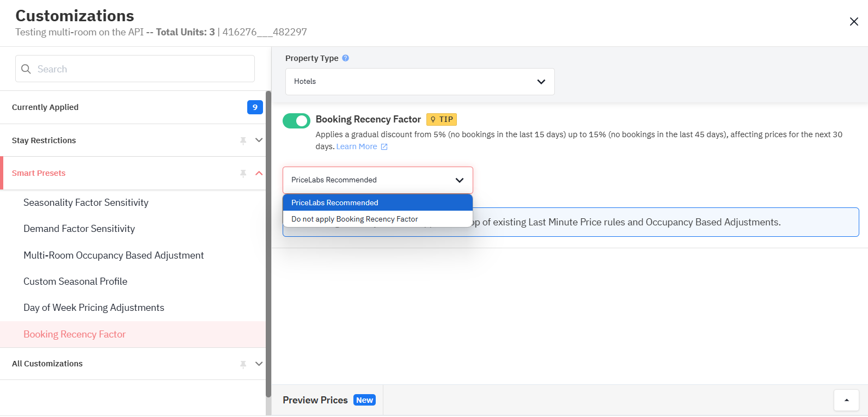Image resolution: width=868 pixels, height=417 pixels.
Task: Expand the Stay Restrictions section chevron
Action: [259, 140]
